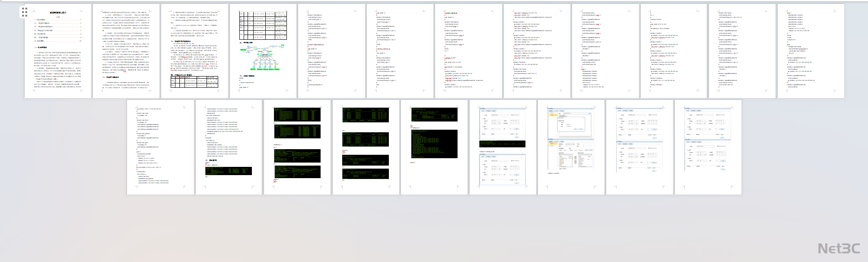
Task: Open the sixth page in the second row
Action: 502,147
